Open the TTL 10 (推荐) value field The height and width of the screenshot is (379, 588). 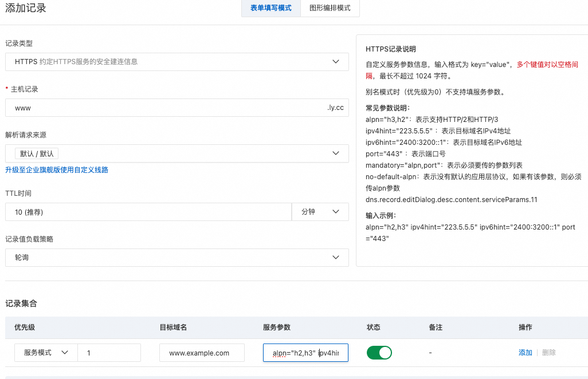[x=148, y=212]
